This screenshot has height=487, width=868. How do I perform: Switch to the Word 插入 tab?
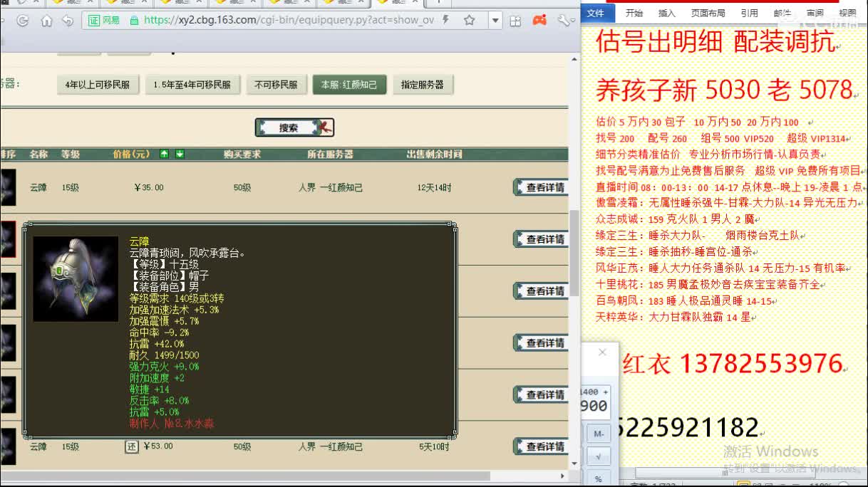tap(667, 13)
